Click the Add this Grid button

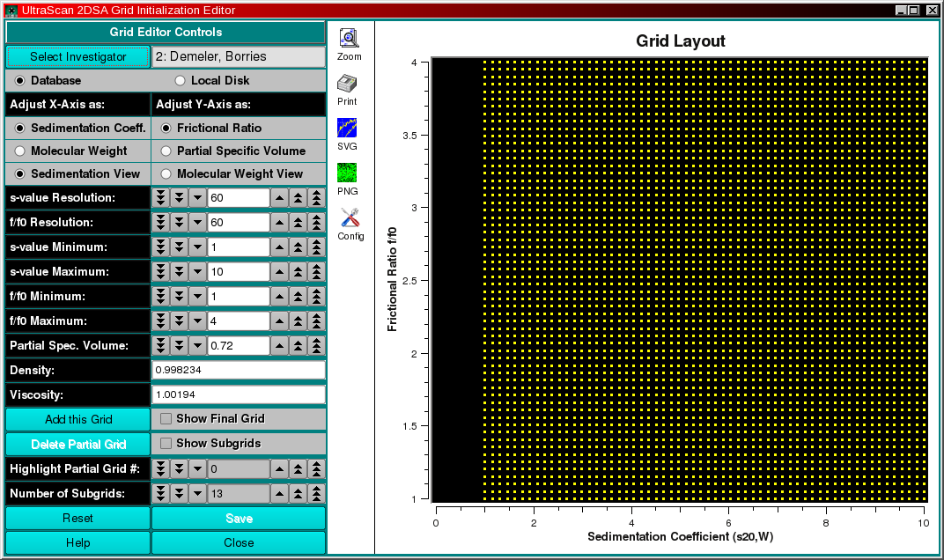click(x=78, y=420)
